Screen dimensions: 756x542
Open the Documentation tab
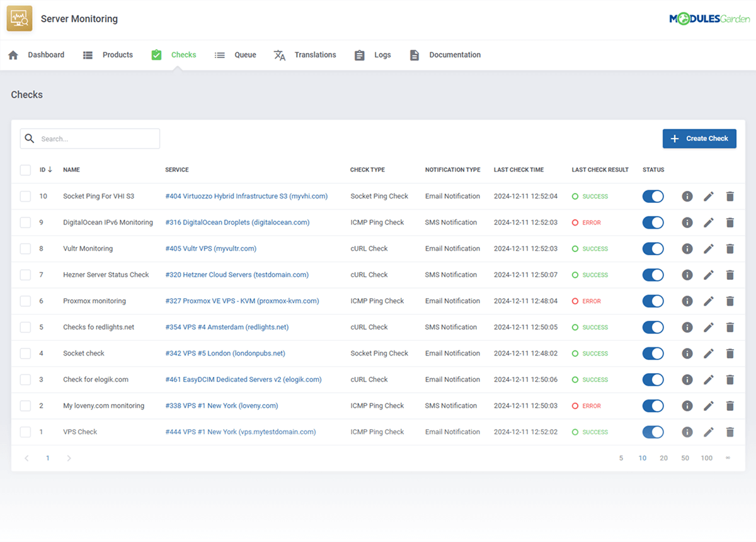click(x=445, y=55)
